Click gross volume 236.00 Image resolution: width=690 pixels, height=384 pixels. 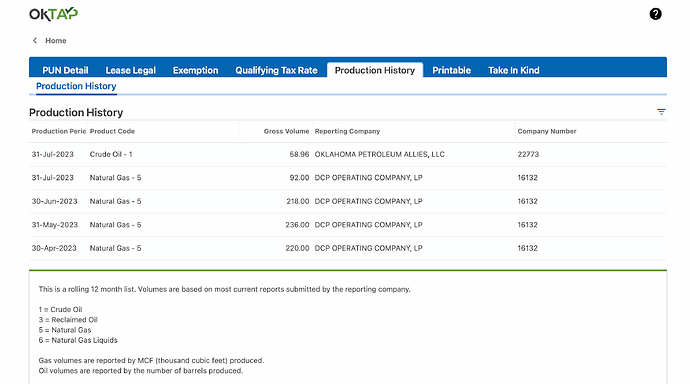coord(297,225)
